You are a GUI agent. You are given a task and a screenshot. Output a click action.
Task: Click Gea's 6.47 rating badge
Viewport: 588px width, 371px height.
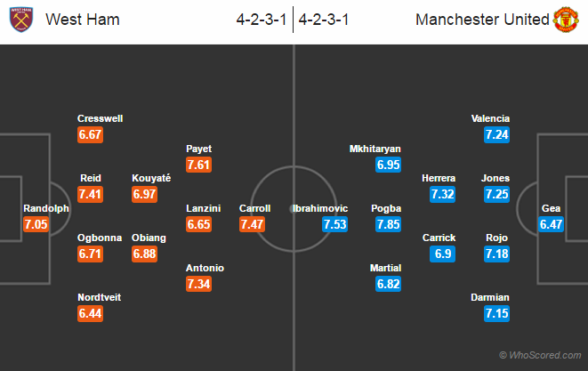pos(551,224)
